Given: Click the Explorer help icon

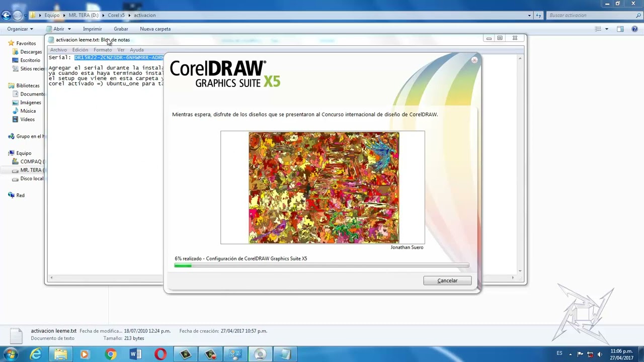Looking at the screenshot, I should coord(634,29).
